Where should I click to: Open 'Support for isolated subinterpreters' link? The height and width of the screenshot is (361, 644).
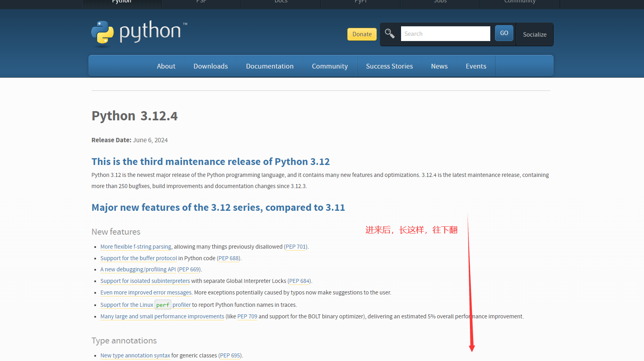coord(145,281)
